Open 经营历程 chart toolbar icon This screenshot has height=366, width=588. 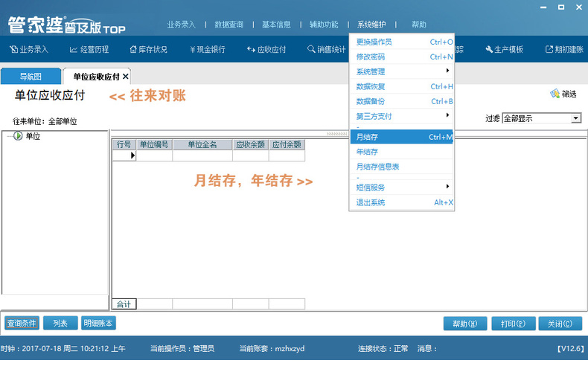(74, 49)
